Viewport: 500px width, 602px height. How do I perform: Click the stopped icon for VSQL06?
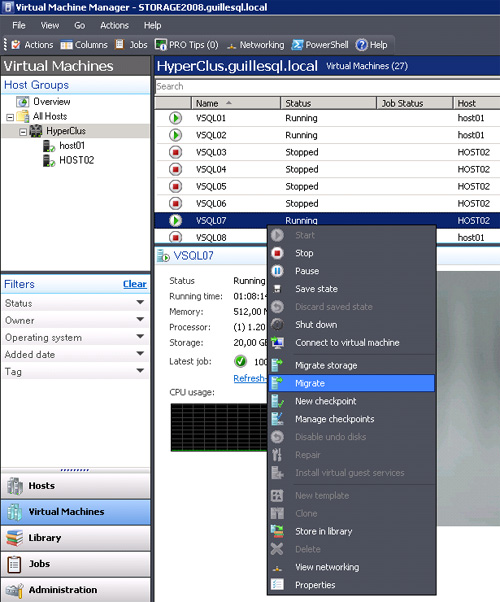[175, 203]
